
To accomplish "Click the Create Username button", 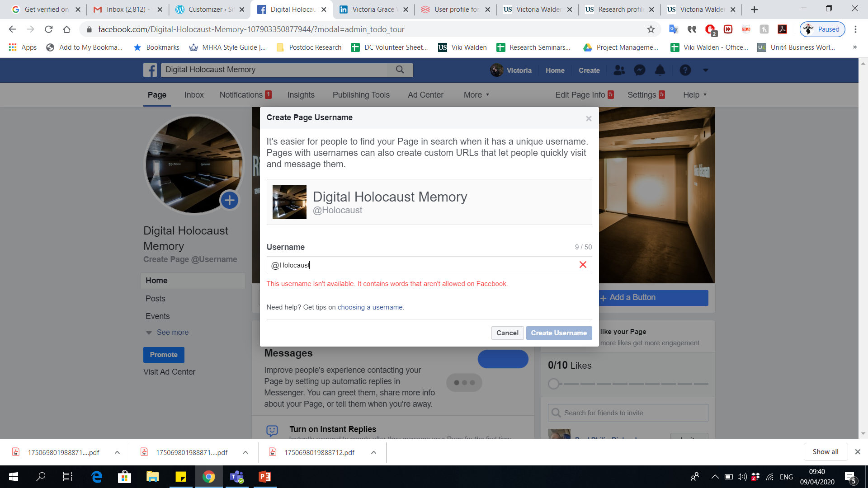I will (559, 333).
